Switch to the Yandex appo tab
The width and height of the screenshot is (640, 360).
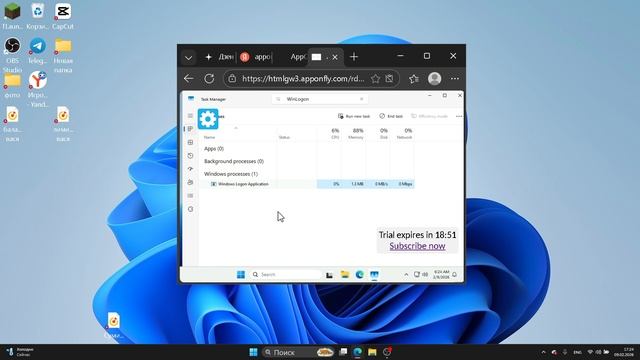255,57
